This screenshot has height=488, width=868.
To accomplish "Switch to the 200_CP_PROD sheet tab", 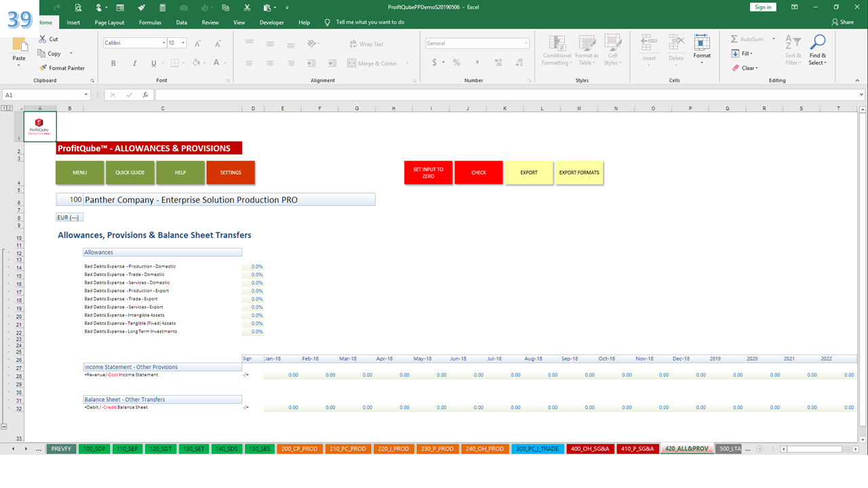I will (x=300, y=449).
